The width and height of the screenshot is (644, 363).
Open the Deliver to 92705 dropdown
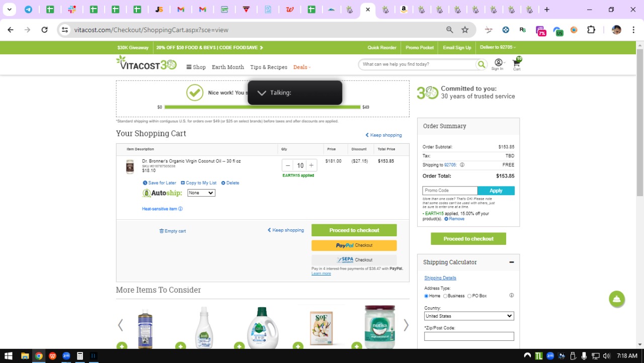[x=498, y=47]
